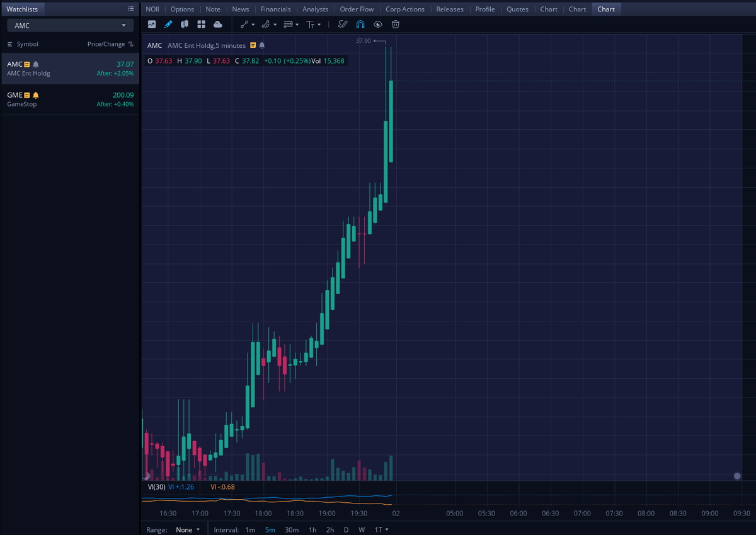
Task: Click the round scroll-to-latest button bottom right
Action: tap(737, 476)
